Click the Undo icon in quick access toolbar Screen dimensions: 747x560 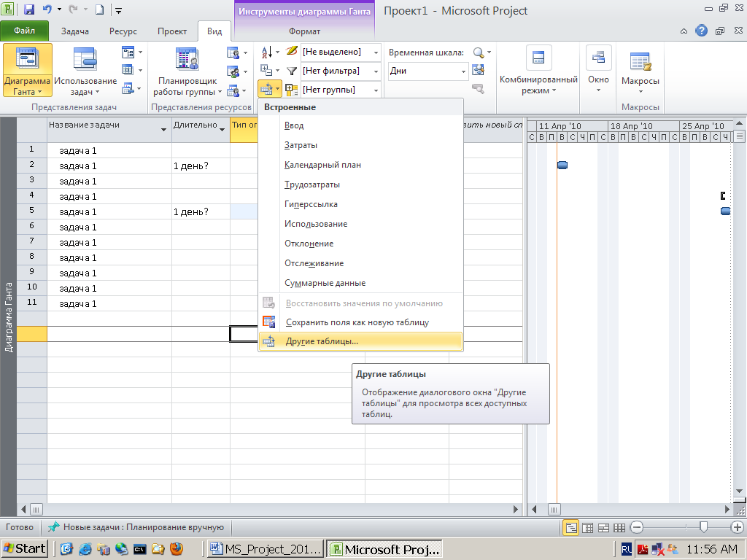tap(47, 9)
